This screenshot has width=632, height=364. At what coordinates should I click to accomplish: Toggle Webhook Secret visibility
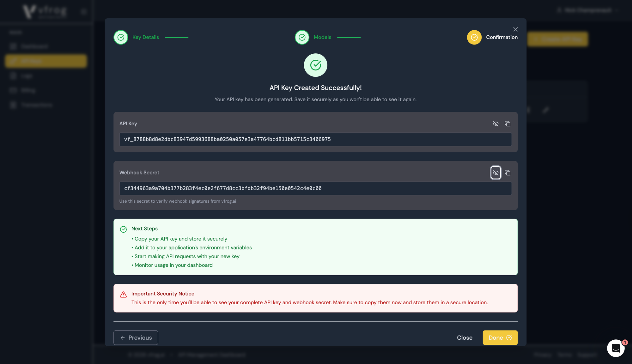coord(495,173)
